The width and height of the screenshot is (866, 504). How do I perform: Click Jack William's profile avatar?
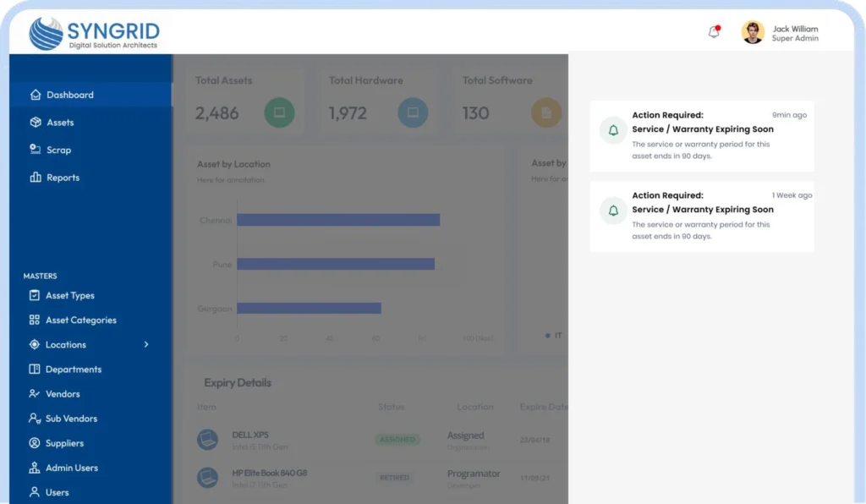click(753, 32)
